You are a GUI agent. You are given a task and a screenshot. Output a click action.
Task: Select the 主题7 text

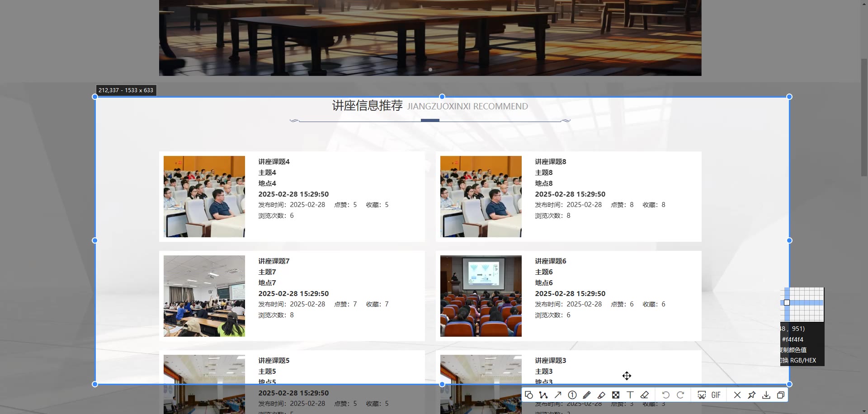267,272
